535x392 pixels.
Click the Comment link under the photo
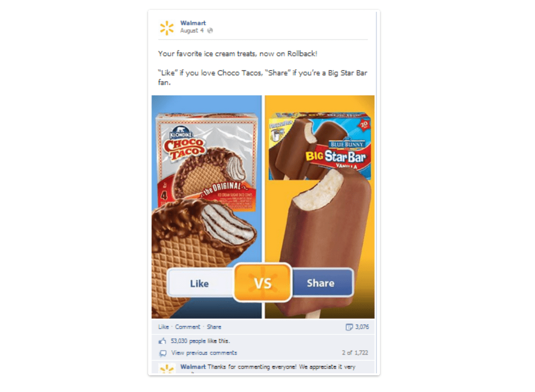pos(188,327)
